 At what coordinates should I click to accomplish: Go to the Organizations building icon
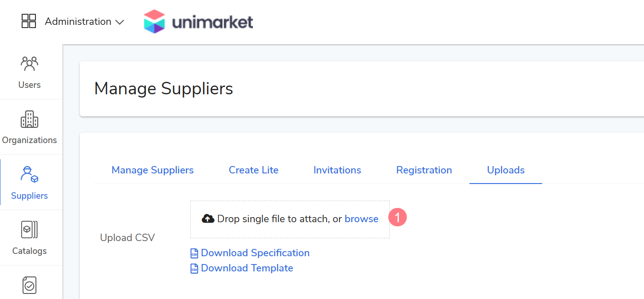(x=29, y=119)
